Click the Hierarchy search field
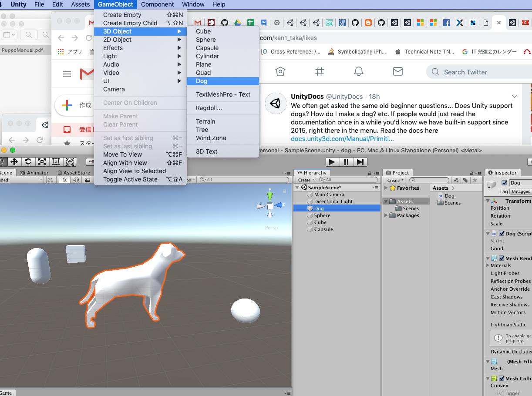This screenshot has width=532, height=396. point(348,180)
